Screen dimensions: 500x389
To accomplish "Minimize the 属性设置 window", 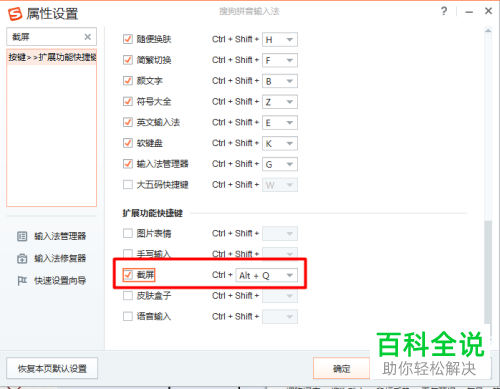I will (469, 12).
